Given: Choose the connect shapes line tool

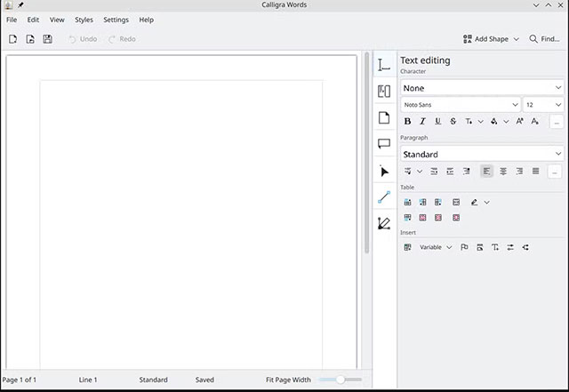Looking at the screenshot, I should point(384,197).
